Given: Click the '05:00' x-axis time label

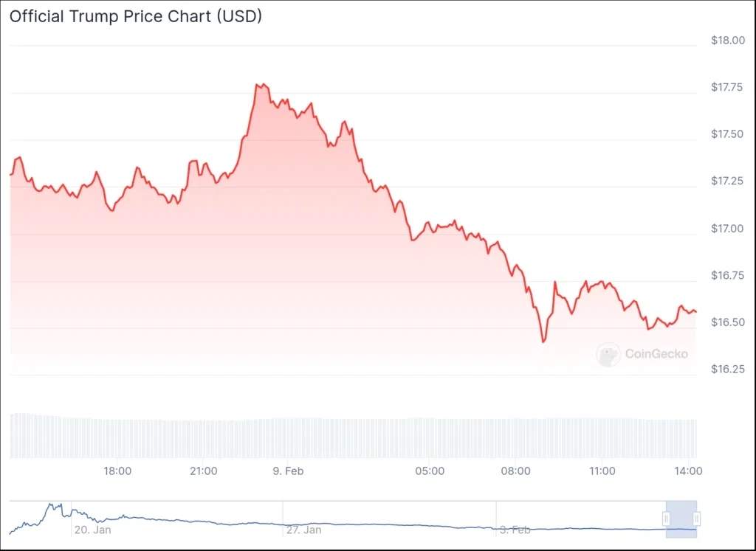Looking at the screenshot, I should [x=430, y=471].
